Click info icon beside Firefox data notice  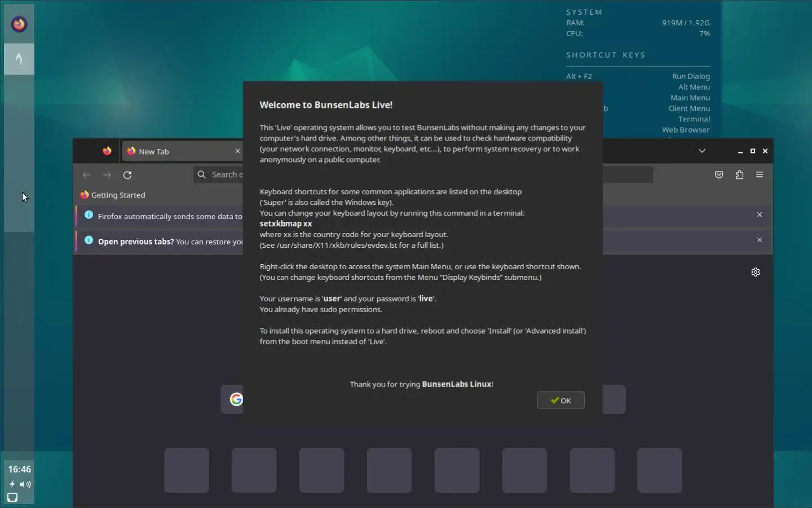click(x=89, y=214)
